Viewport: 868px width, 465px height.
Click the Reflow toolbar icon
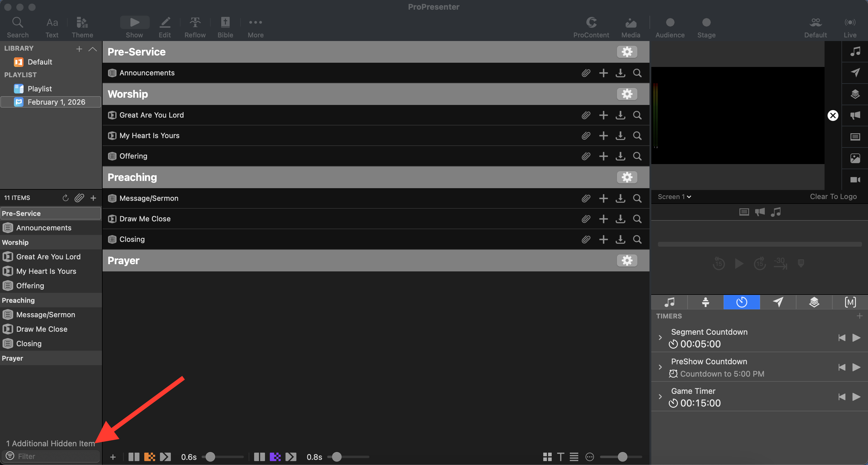pyautogui.click(x=195, y=27)
